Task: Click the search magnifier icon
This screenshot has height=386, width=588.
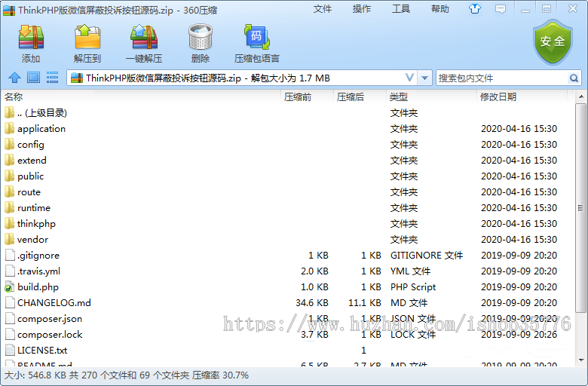Action: pos(574,78)
